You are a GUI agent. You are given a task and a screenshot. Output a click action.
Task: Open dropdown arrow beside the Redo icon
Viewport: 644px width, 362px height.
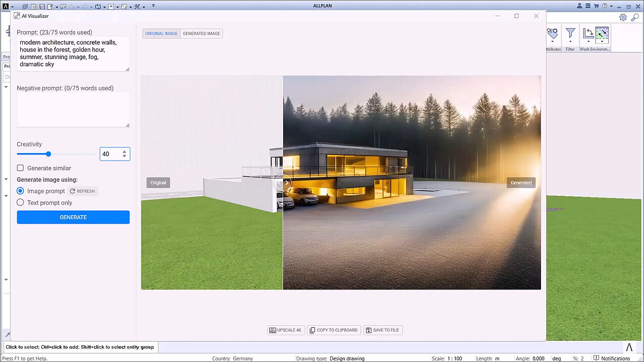pyautogui.click(x=91, y=7)
